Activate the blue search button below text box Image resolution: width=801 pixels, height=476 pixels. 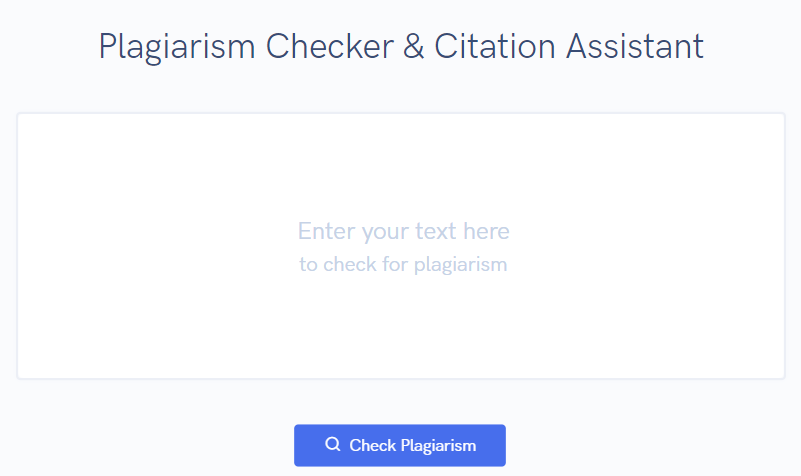(399, 445)
